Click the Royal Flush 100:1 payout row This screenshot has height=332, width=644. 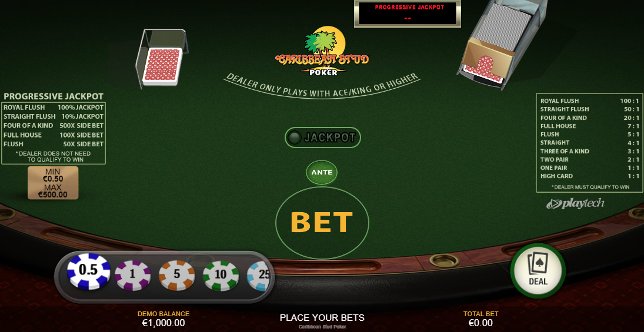590,101
